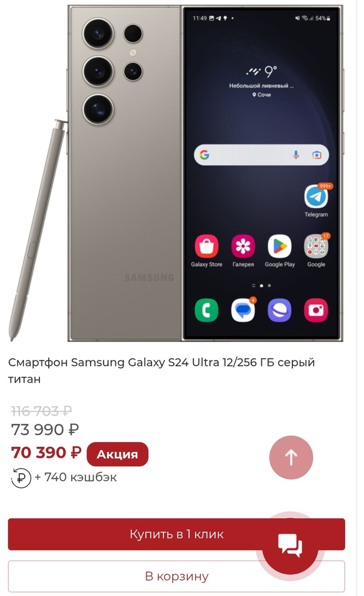The height and width of the screenshot is (596, 364).
Task: Click the Galaxy Store icon on phone screen
Action: (x=206, y=246)
